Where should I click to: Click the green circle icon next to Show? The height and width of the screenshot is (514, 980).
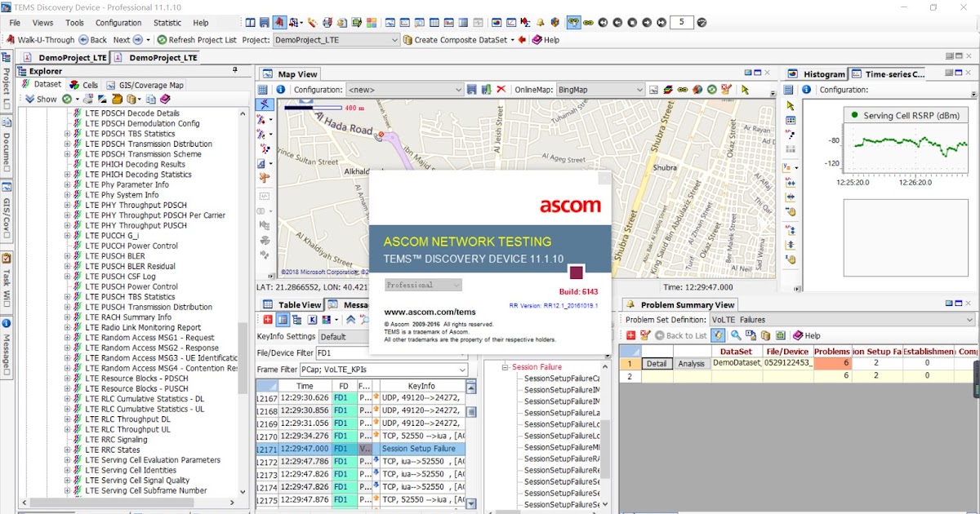coord(66,100)
